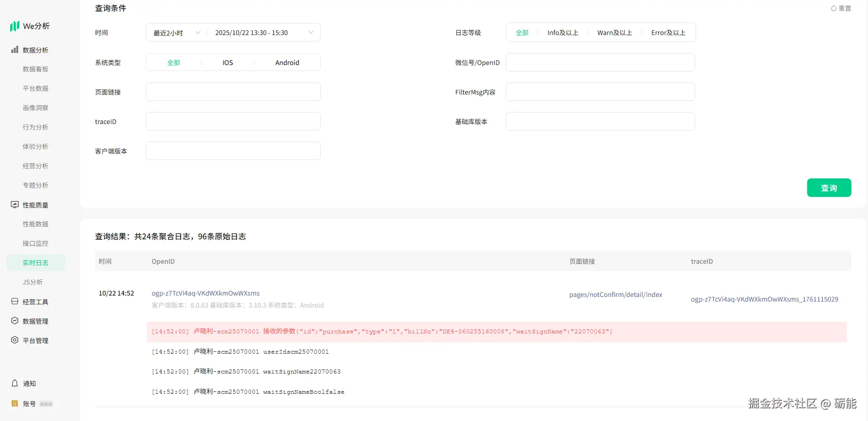
Task: Click the 平台管理 gear icon
Action: pyautogui.click(x=15, y=340)
